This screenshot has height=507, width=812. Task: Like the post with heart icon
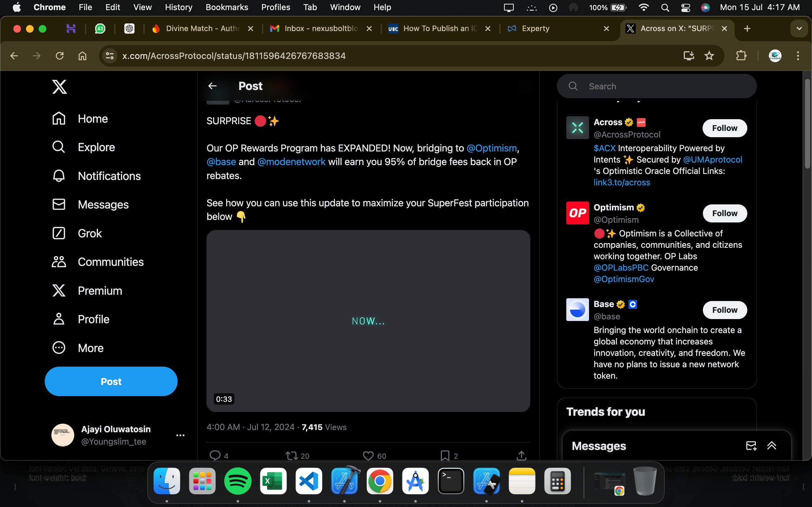368,455
